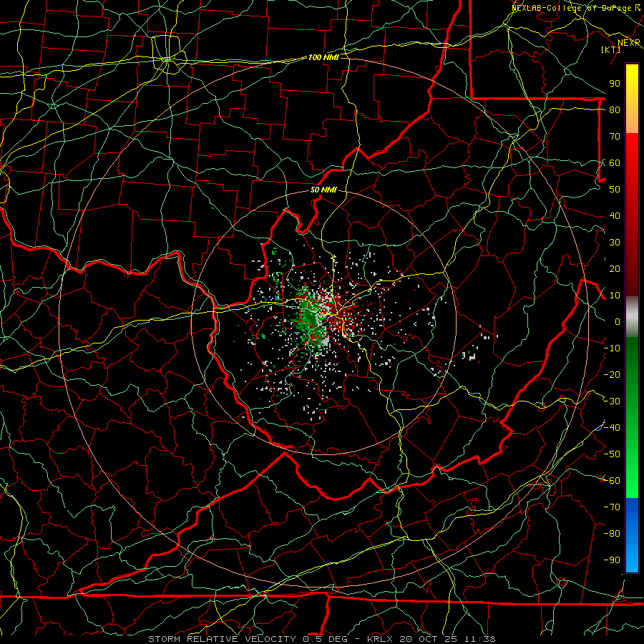Select the -70 value on the velocity scale
The height and width of the screenshot is (644, 644).
coord(612,507)
